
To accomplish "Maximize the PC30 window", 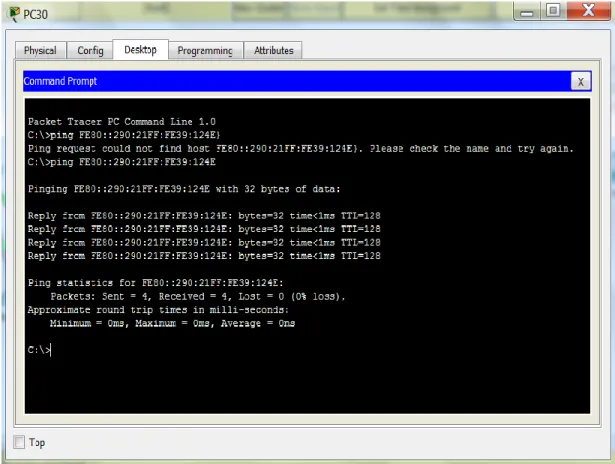I will [x=553, y=11].
